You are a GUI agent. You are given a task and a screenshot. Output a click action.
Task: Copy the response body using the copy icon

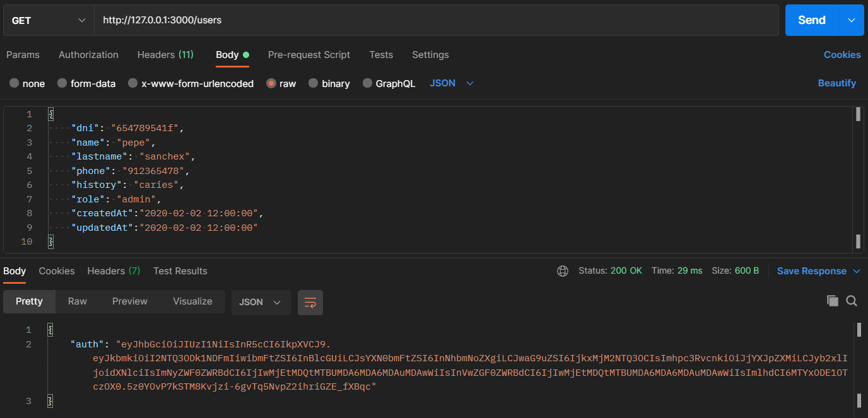click(832, 301)
